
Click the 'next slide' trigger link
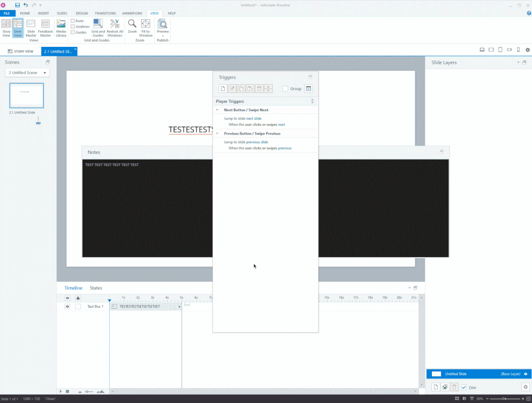pos(253,119)
